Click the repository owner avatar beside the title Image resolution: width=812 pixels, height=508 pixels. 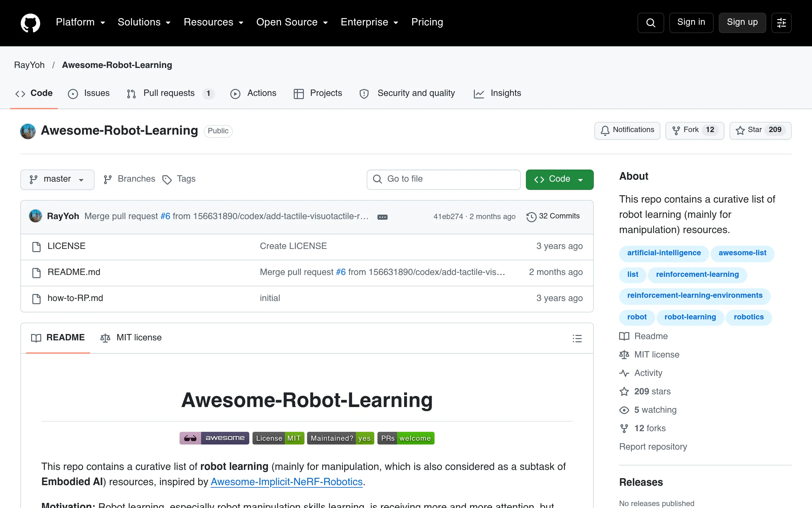point(28,131)
